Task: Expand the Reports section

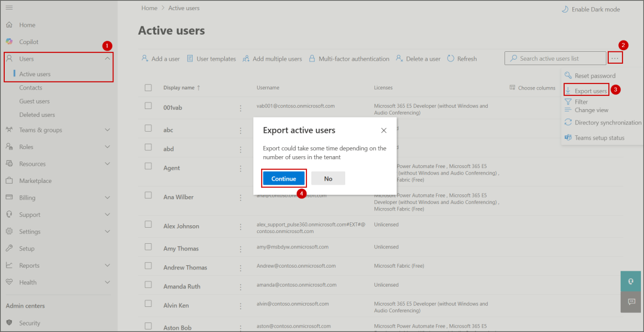Action: (x=107, y=265)
